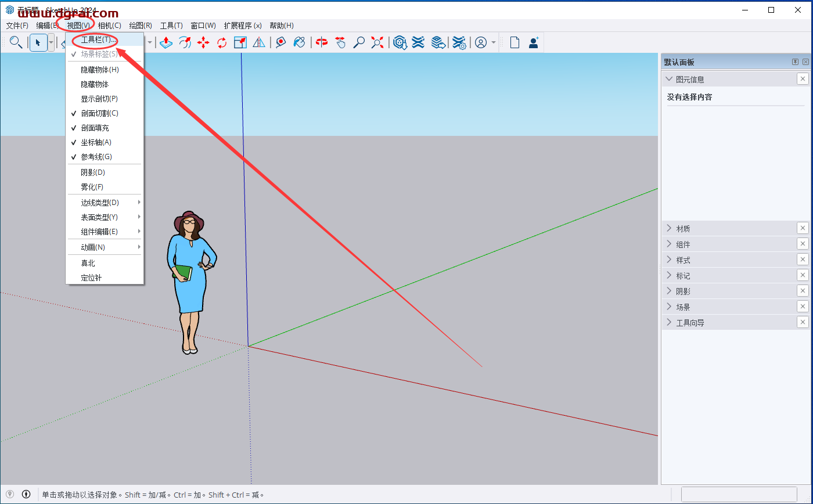The image size is (813, 504).
Task: Click the info circle icon in status bar
Action: (26, 494)
